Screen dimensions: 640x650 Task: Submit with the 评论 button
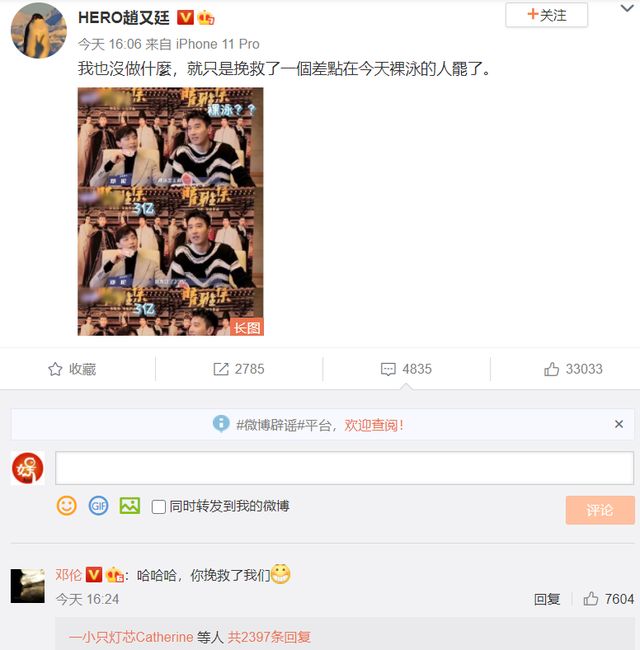[600, 510]
